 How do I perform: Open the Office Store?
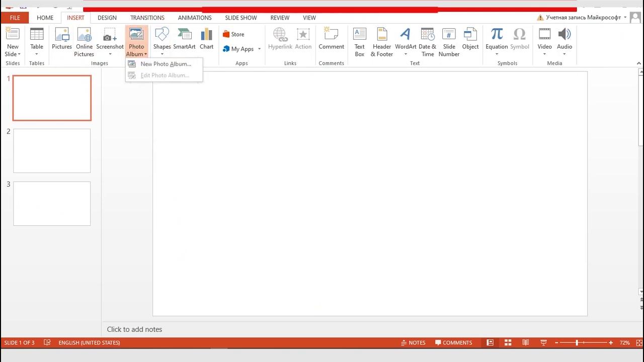pyautogui.click(x=233, y=34)
